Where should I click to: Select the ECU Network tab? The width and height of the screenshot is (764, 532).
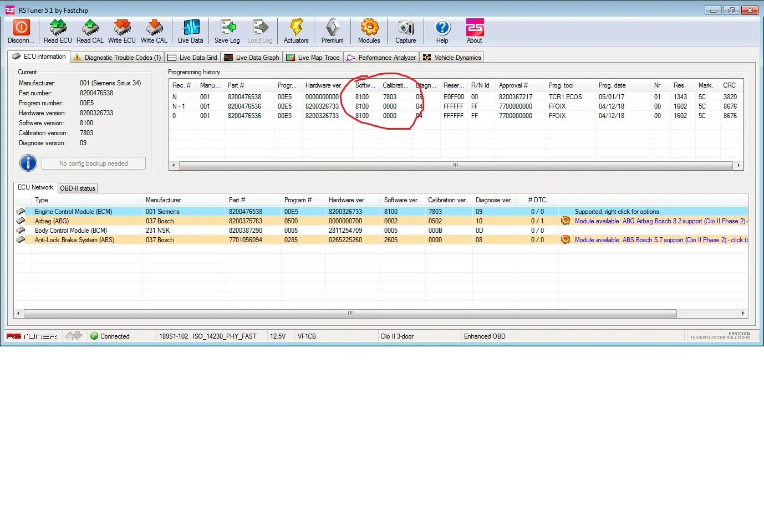coord(35,187)
